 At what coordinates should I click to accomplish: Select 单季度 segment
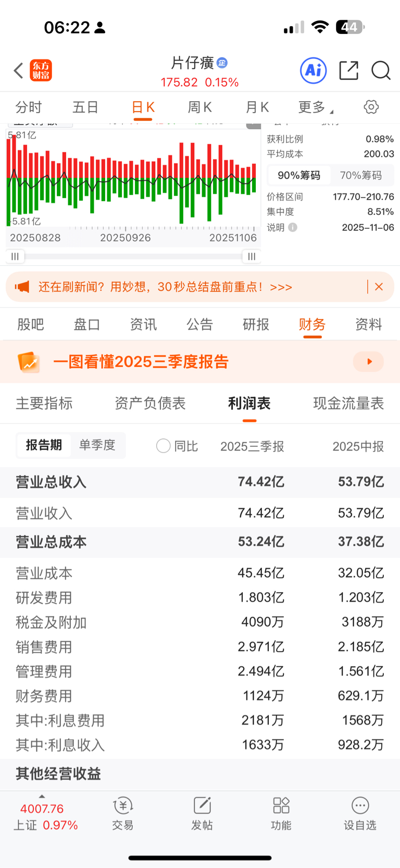click(x=97, y=445)
